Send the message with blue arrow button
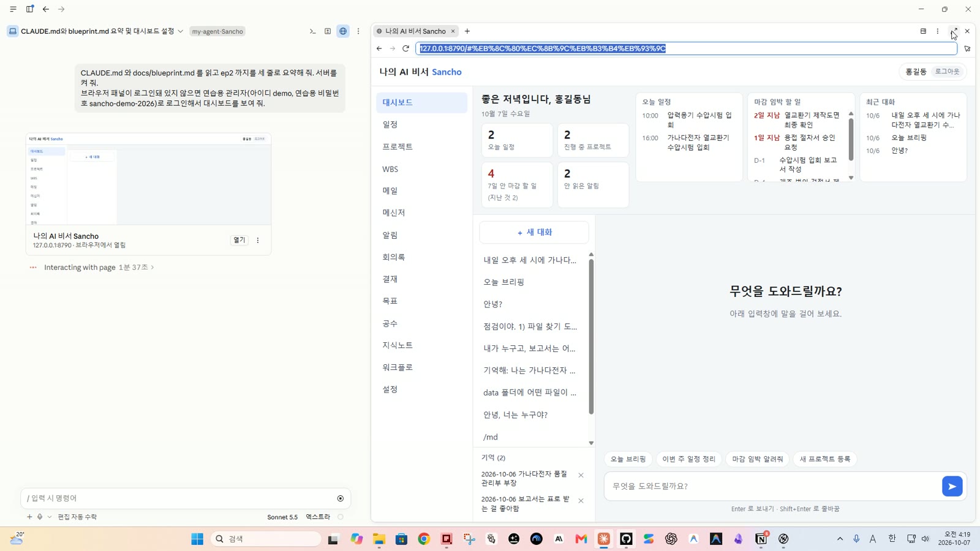Screen dimensions: 980x551 (x=952, y=486)
